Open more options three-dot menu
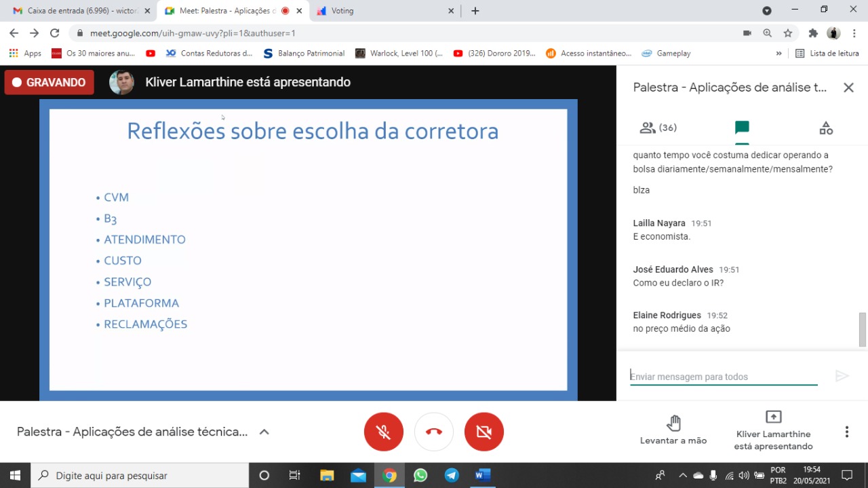This screenshot has width=868, height=488. [846, 432]
